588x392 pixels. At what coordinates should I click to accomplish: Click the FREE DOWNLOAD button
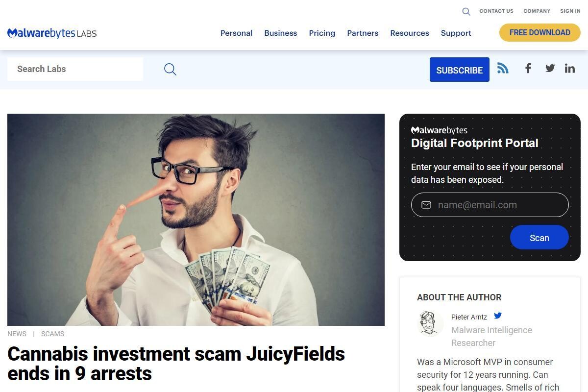click(x=540, y=33)
